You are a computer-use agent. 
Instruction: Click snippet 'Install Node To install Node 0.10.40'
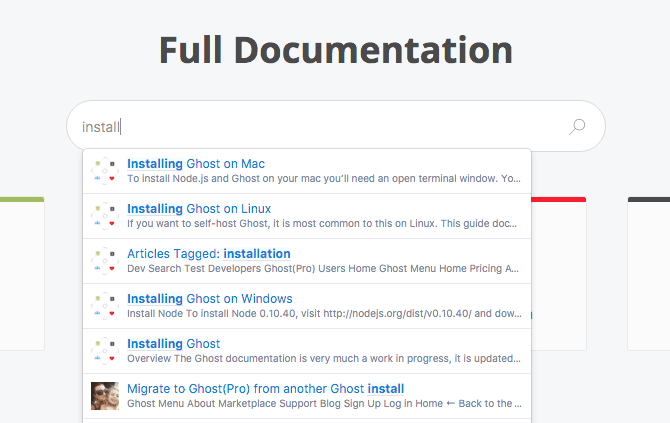coord(324,314)
